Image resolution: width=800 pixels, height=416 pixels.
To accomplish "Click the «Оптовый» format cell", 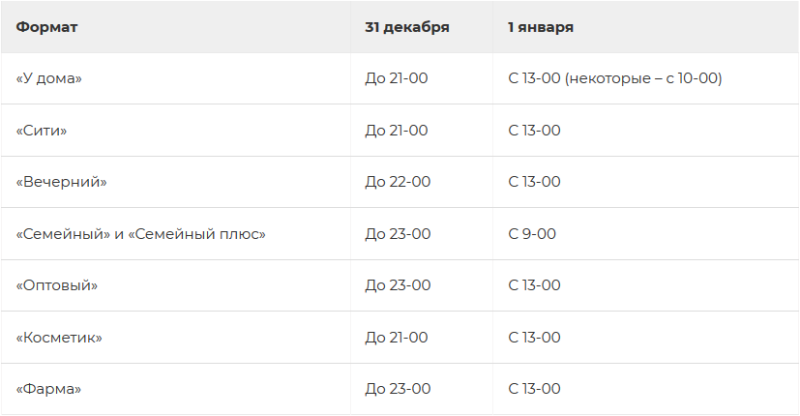I will pyautogui.click(x=57, y=285).
